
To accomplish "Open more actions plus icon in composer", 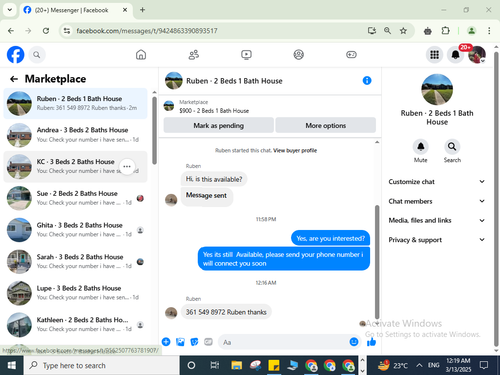I will [x=166, y=342].
